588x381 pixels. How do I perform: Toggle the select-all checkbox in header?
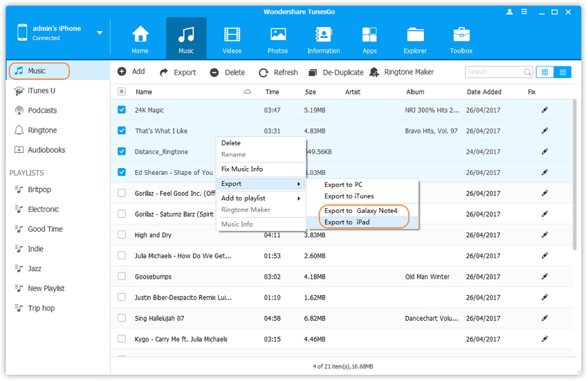click(x=122, y=91)
